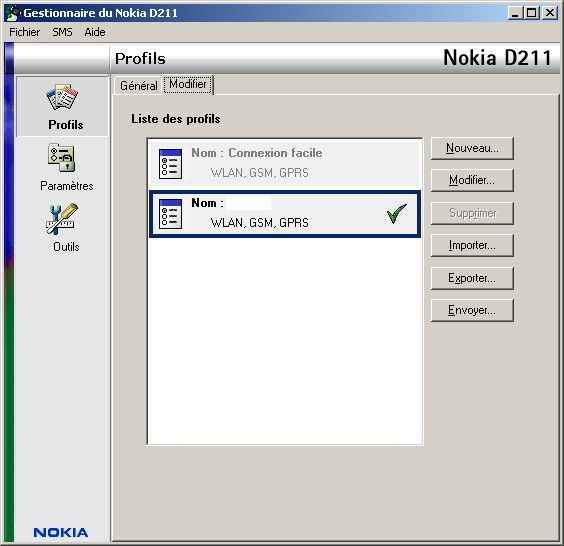
Task: Maximize the Gestionnaire du Nokia D211 window
Action: pos(531,13)
